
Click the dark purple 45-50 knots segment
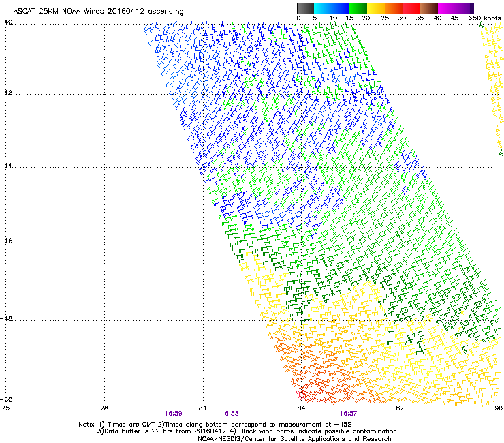click(464, 8)
